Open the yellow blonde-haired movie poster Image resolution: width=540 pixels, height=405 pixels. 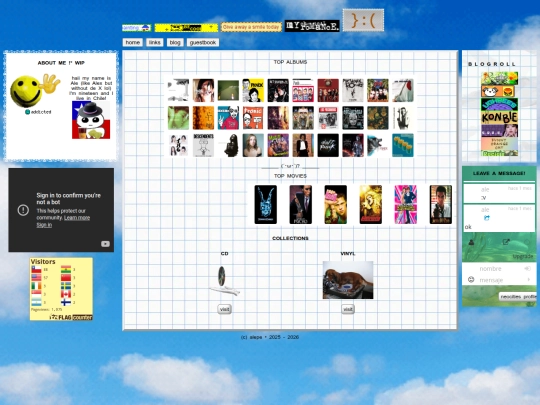pyautogui.click(x=371, y=205)
